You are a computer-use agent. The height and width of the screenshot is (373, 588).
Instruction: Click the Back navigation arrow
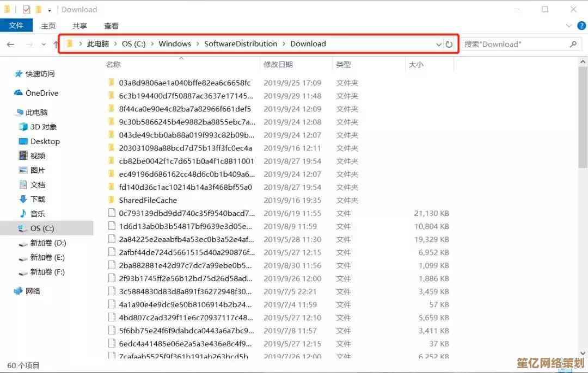click(x=10, y=44)
